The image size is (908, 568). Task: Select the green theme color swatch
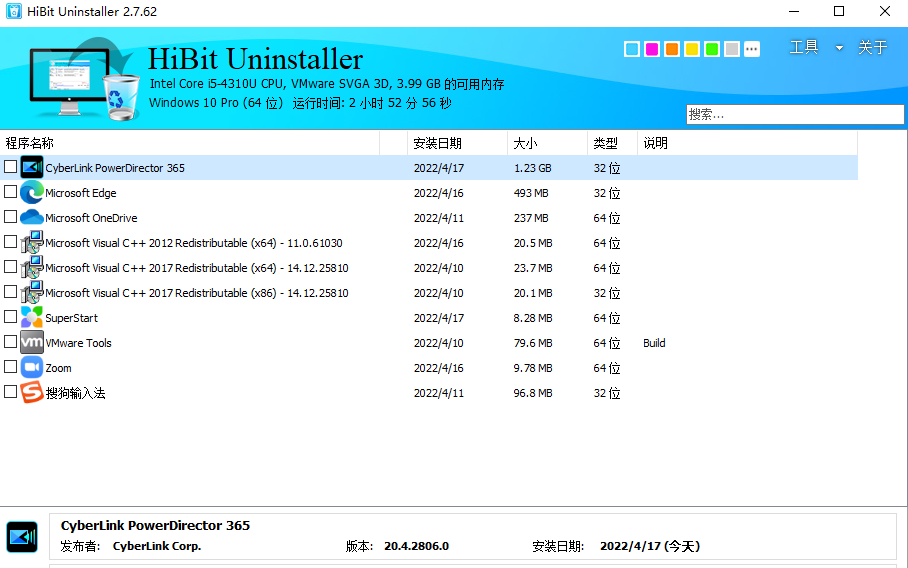click(x=712, y=49)
